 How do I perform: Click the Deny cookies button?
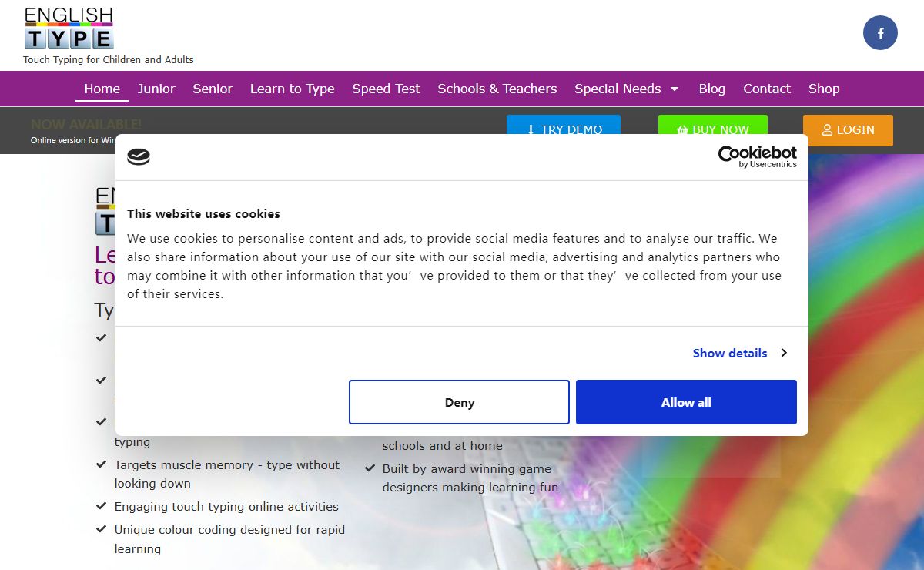click(x=459, y=402)
